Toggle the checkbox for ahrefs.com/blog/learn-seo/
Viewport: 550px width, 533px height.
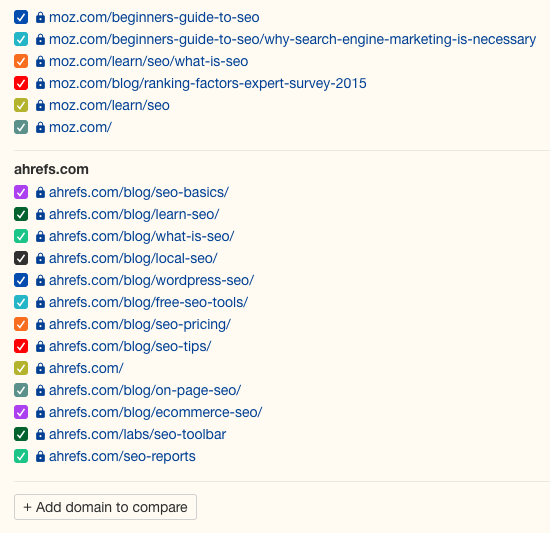(x=21, y=214)
